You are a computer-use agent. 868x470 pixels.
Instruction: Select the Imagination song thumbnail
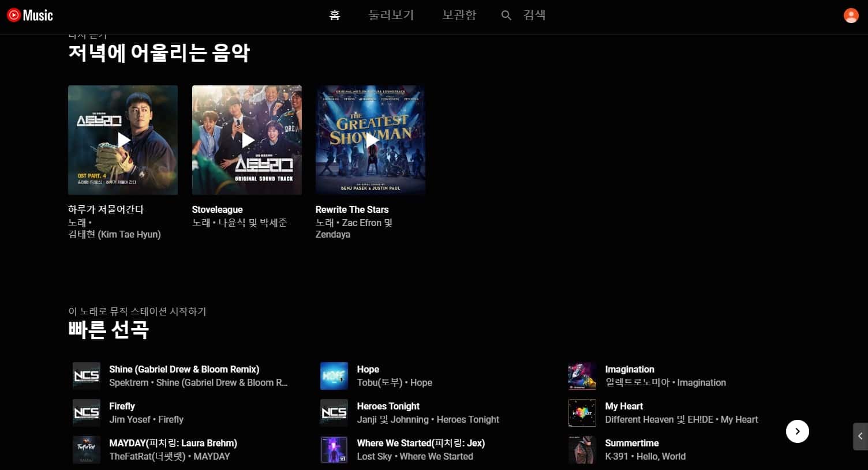coord(582,375)
